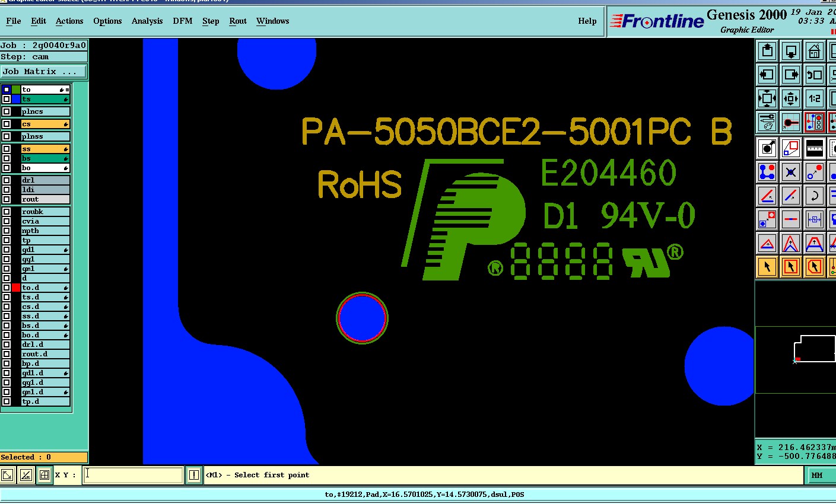Click the pan down arrow icon
The height and width of the screenshot is (504, 836).
[791, 51]
